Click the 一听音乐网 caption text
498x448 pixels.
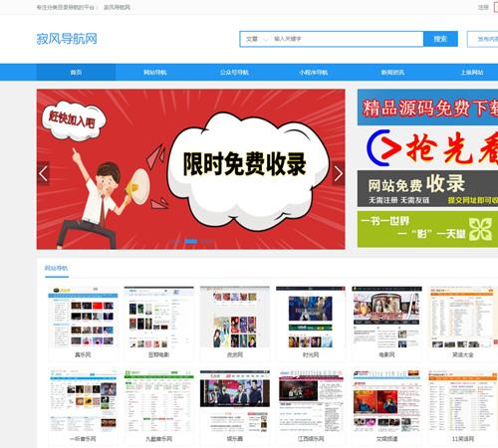click(x=83, y=439)
